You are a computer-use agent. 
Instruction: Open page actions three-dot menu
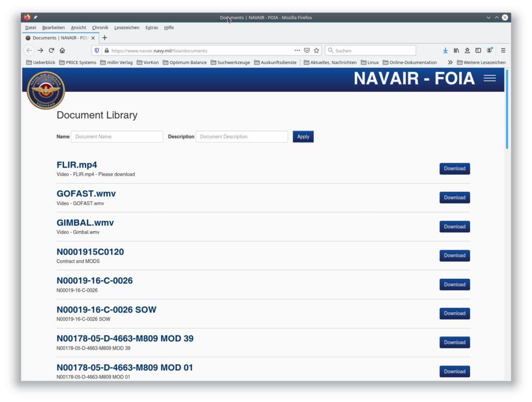pyautogui.click(x=297, y=50)
